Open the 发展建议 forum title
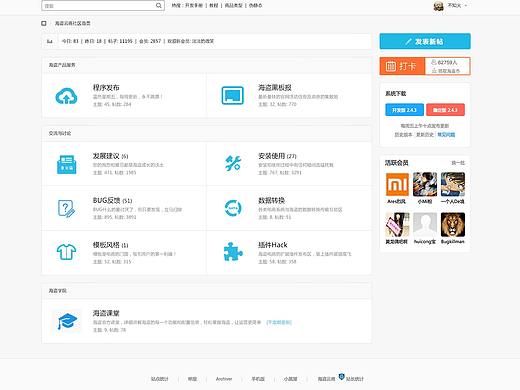Image resolution: width=520 pixels, height=390 pixels. point(106,156)
